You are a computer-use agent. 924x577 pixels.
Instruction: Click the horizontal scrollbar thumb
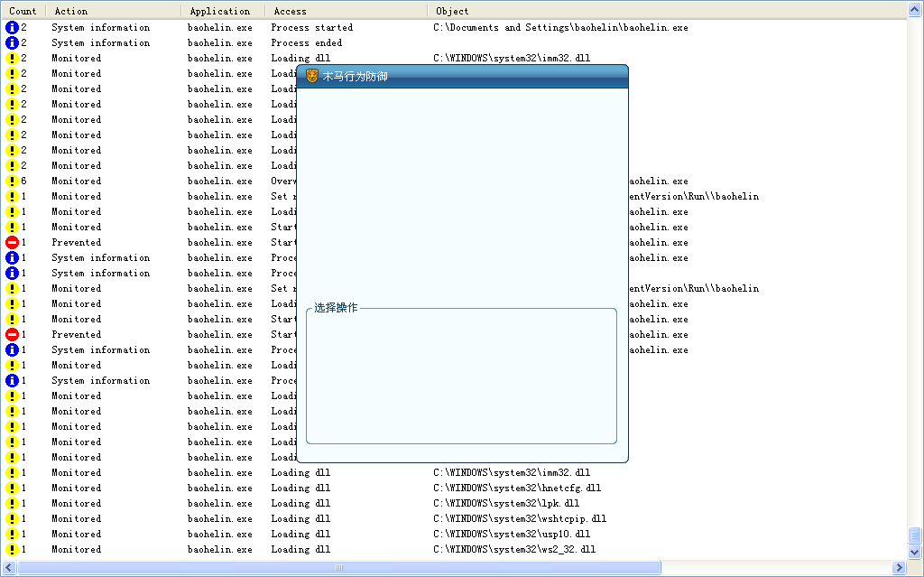click(x=339, y=568)
